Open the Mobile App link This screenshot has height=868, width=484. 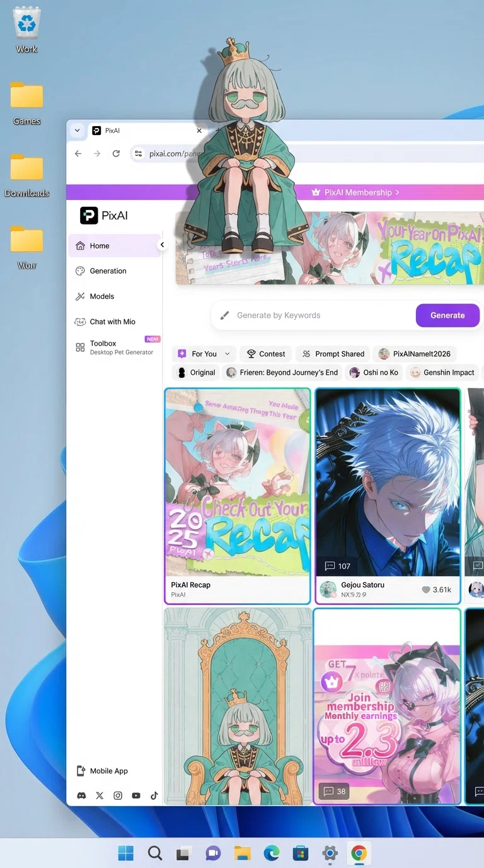tap(102, 771)
